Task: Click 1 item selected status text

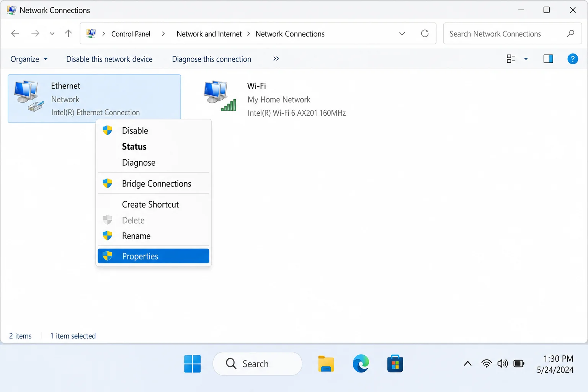Action: click(73, 336)
